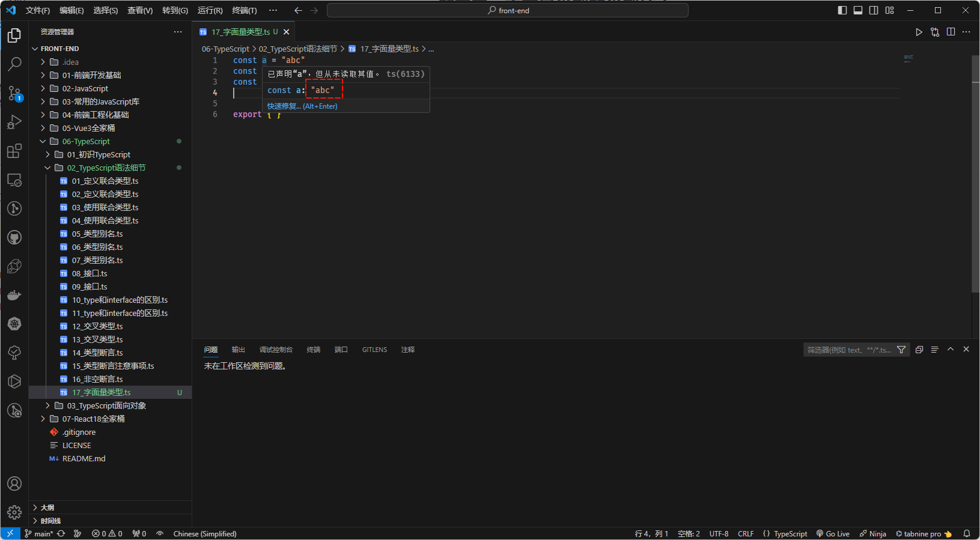
Task: Toggle the bottom panel layout button
Action: pos(858,10)
